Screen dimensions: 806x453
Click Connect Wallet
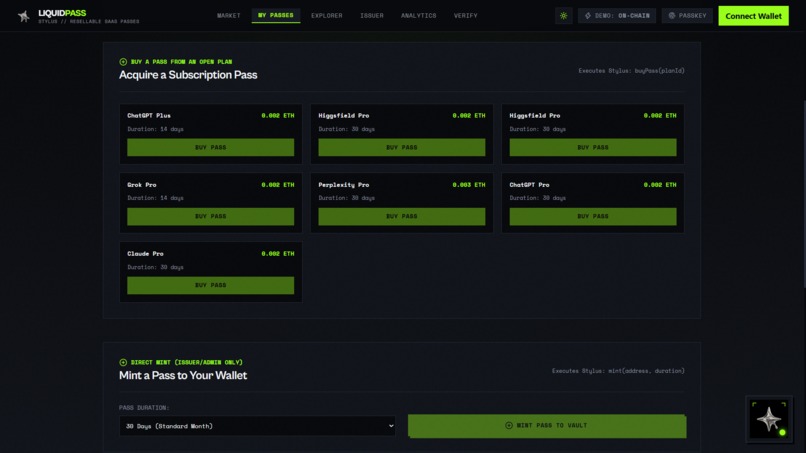753,16
